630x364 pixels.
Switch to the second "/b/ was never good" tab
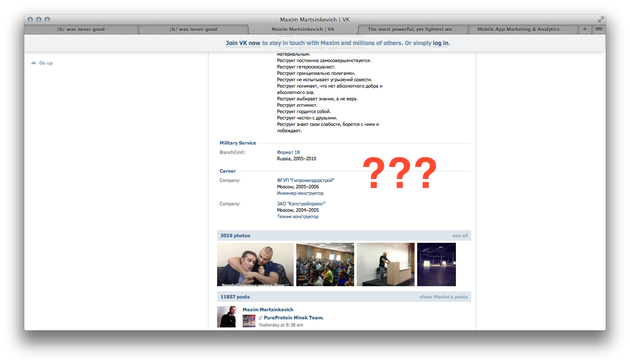[x=193, y=29]
